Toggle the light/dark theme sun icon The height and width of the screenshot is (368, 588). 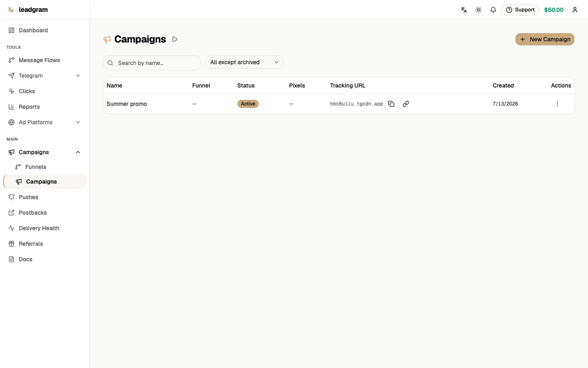click(479, 10)
